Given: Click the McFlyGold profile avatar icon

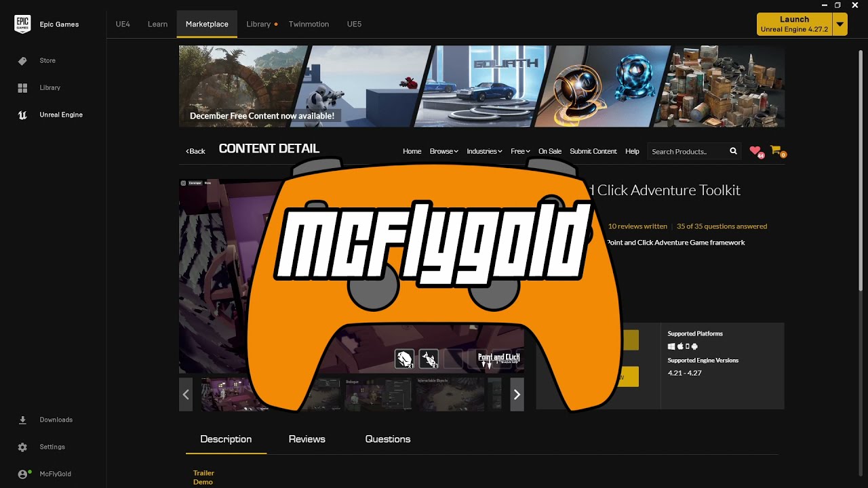Looking at the screenshot, I should (x=23, y=474).
